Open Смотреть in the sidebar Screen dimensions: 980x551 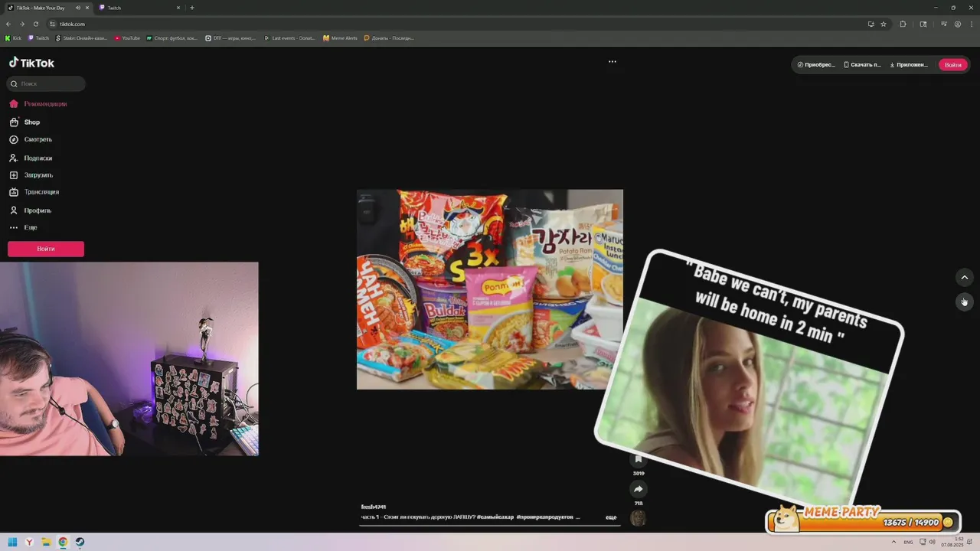point(31,139)
